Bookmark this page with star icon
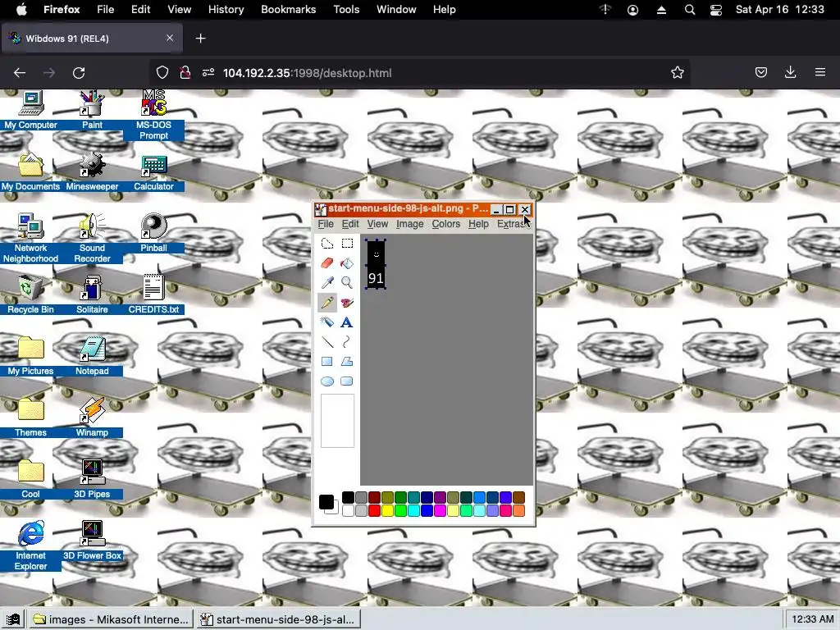Image resolution: width=840 pixels, height=630 pixels. (677, 73)
